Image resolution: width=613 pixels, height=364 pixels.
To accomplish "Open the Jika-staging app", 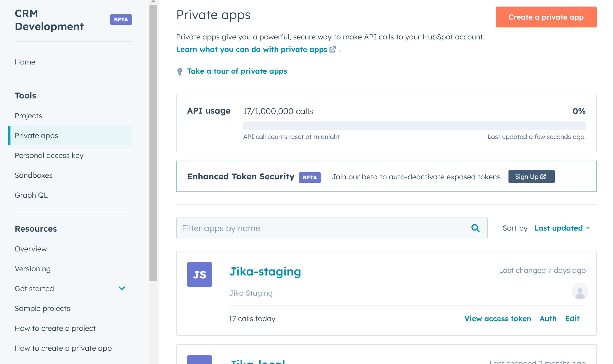I will [265, 272].
